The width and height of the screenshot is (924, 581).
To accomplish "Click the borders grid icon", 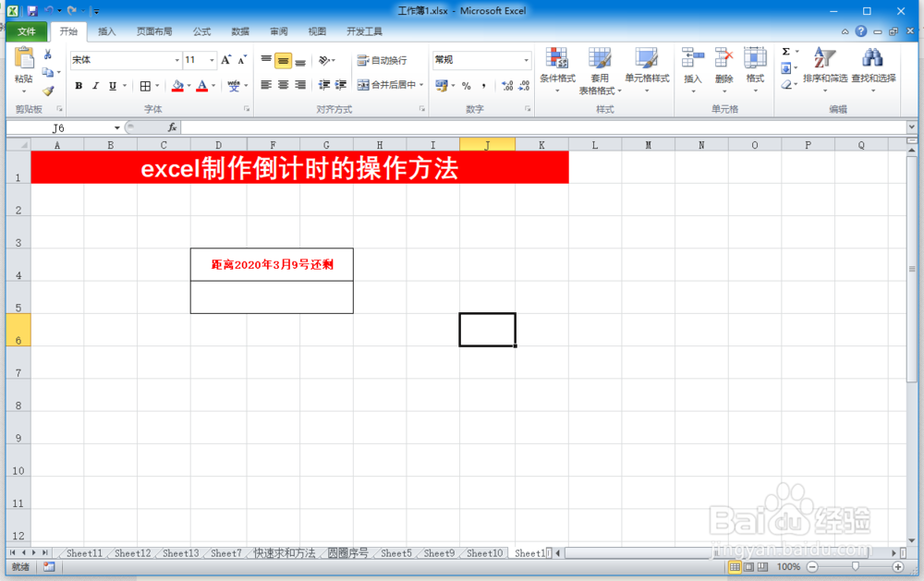I will tap(146, 86).
